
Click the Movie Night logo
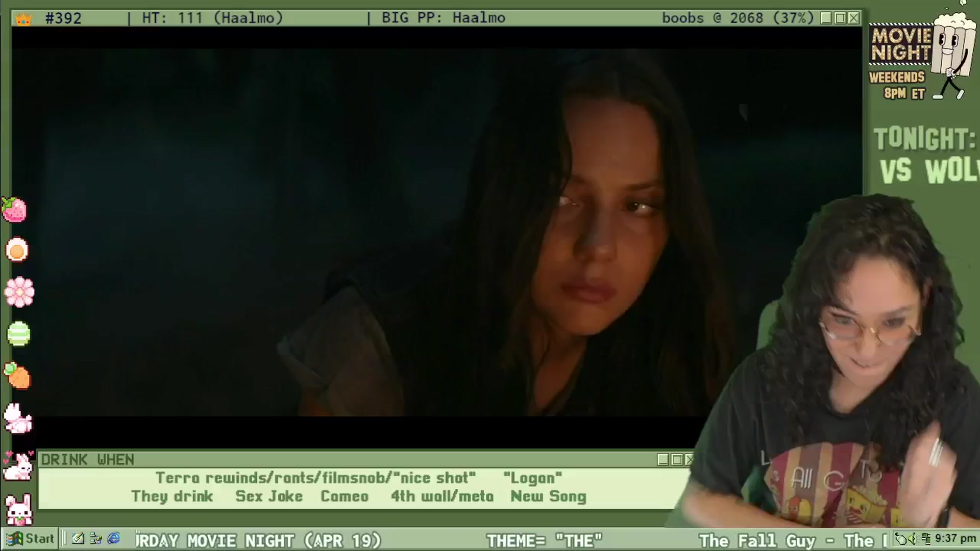(901, 45)
